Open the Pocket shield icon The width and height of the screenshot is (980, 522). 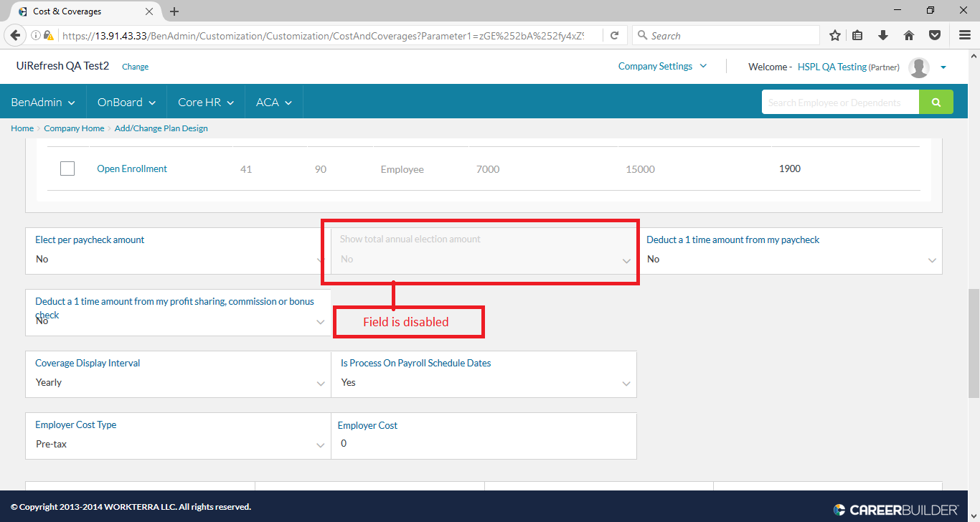[934, 35]
